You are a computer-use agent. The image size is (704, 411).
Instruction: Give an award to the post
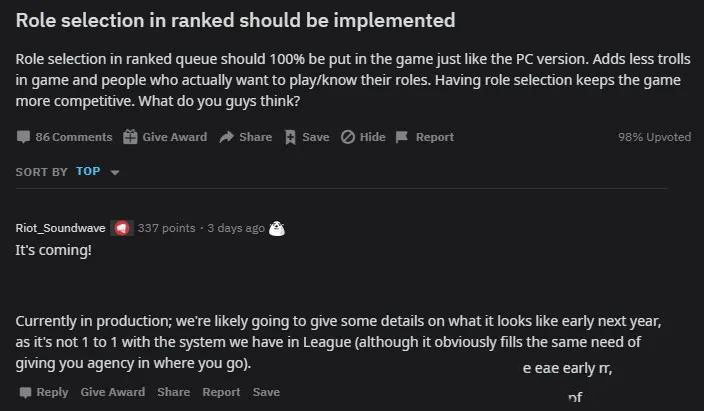click(x=165, y=137)
